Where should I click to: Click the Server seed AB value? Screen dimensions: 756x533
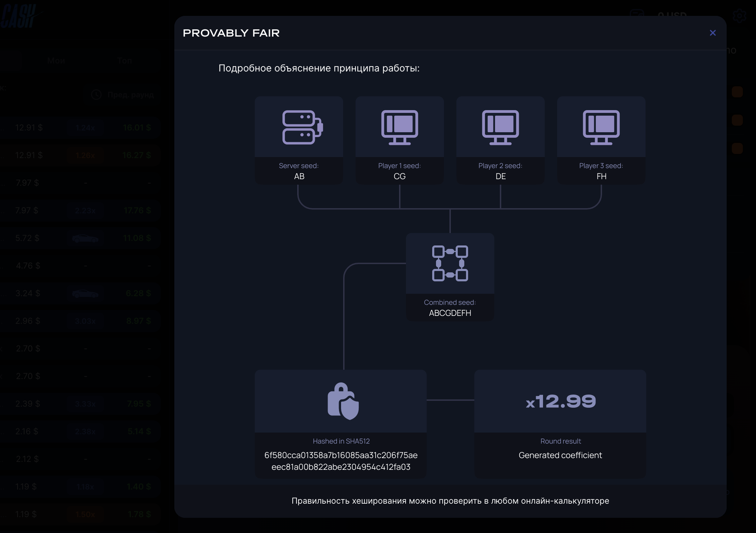pyautogui.click(x=299, y=176)
